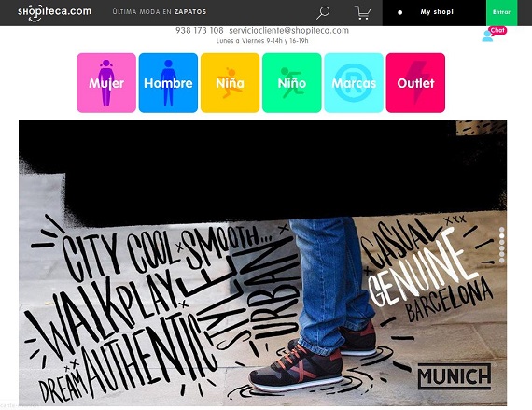Click the green Entrar login button
The image size is (532, 410).
[501, 12]
